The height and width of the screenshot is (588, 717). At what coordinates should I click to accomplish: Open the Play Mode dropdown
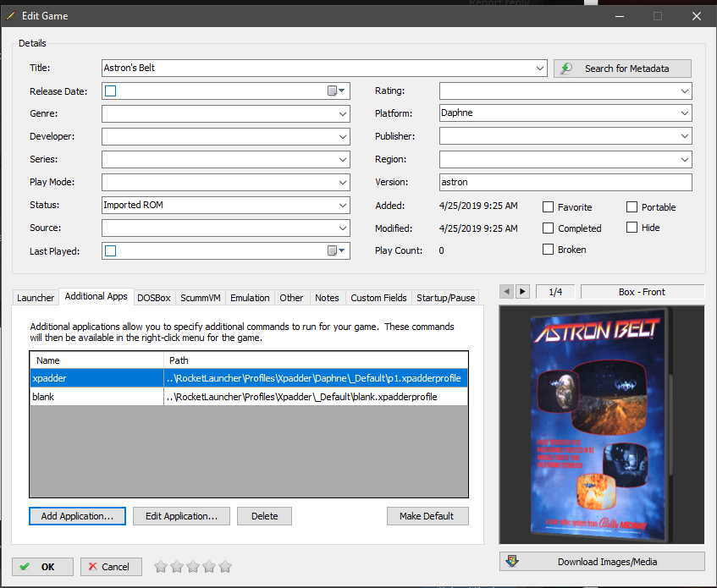click(343, 182)
